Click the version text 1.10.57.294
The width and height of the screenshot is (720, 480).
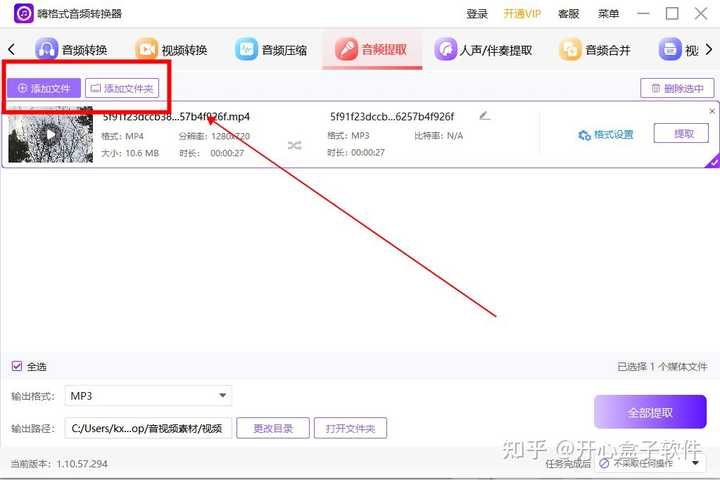pyautogui.click(x=82, y=464)
